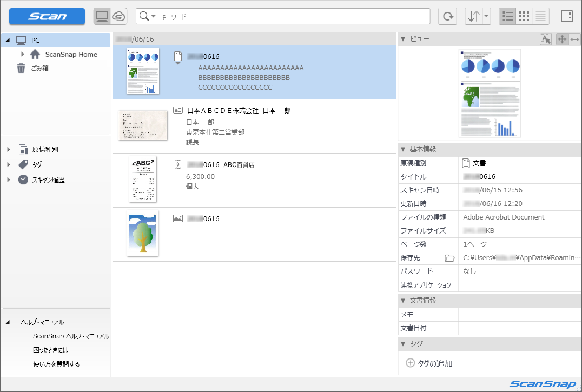Select the document thumbnail with pie charts
The width and height of the screenshot is (582, 392).
[x=143, y=71]
